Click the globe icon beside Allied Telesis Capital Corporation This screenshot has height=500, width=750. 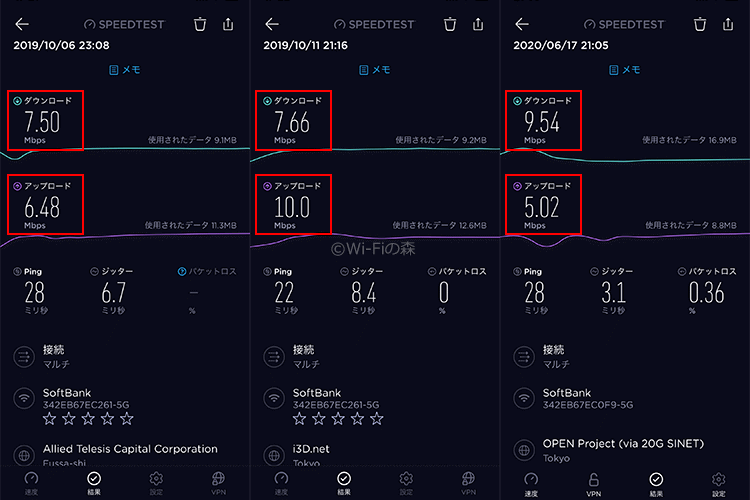click(x=24, y=455)
